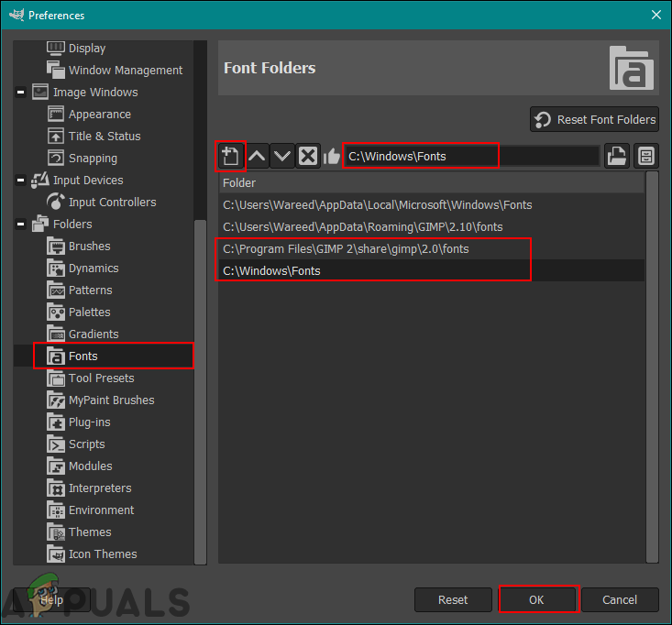Click the Palettes folder icon
The width and height of the screenshot is (672, 625).
[x=56, y=312]
